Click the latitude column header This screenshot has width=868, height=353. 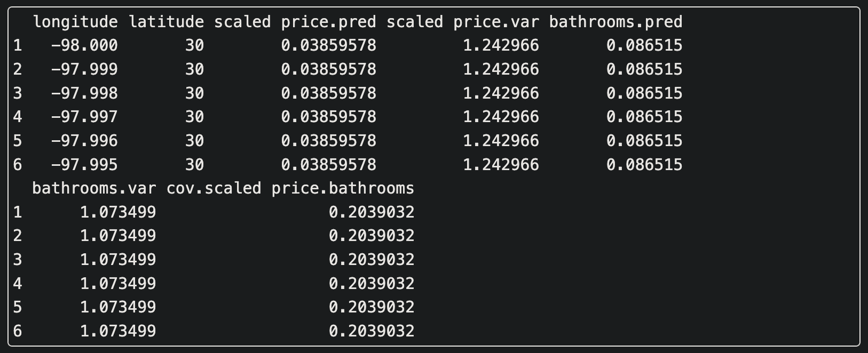167,22
